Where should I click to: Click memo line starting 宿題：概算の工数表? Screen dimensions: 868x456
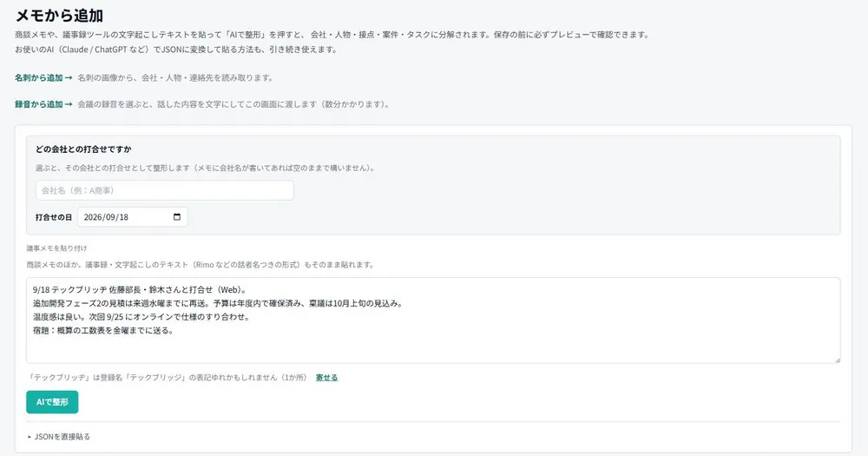pyautogui.click(x=103, y=330)
